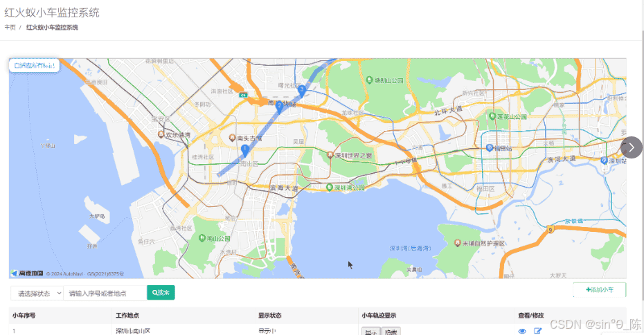Click the 莲花山公园 park icon
This screenshot has width=644, height=335.
click(x=492, y=116)
